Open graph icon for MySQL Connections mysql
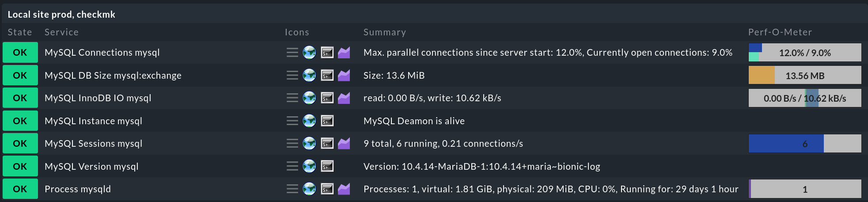868x202 pixels. click(344, 53)
